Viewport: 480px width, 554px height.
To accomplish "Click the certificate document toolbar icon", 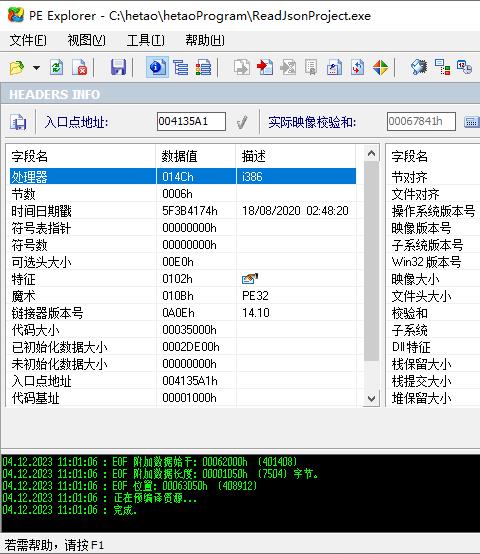I will pos(311,67).
